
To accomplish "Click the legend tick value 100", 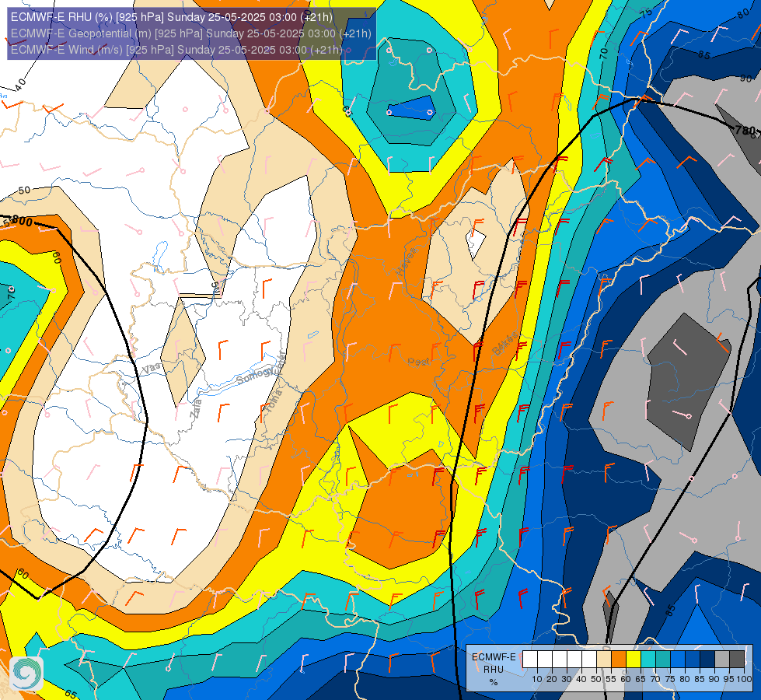I will point(744,679).
